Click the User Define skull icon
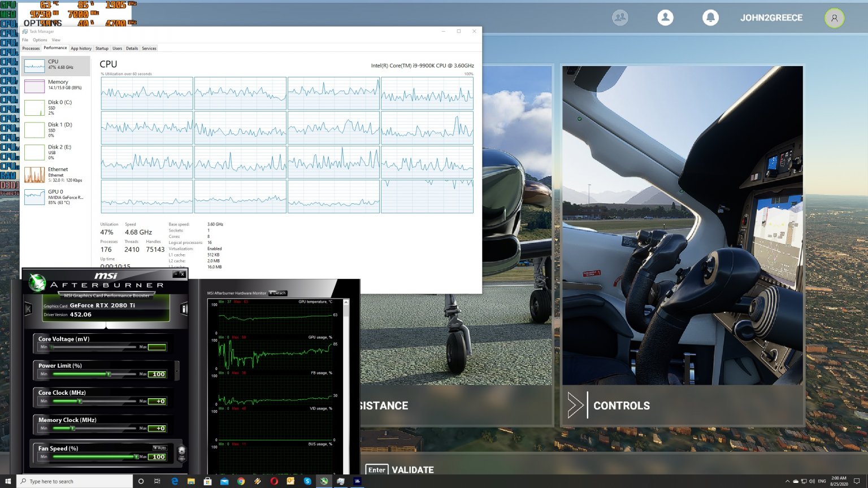 coord(181,452)
